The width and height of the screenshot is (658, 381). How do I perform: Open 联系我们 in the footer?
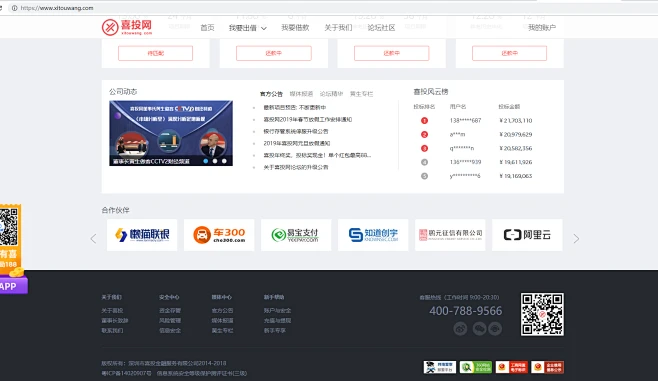coord(112,331)
